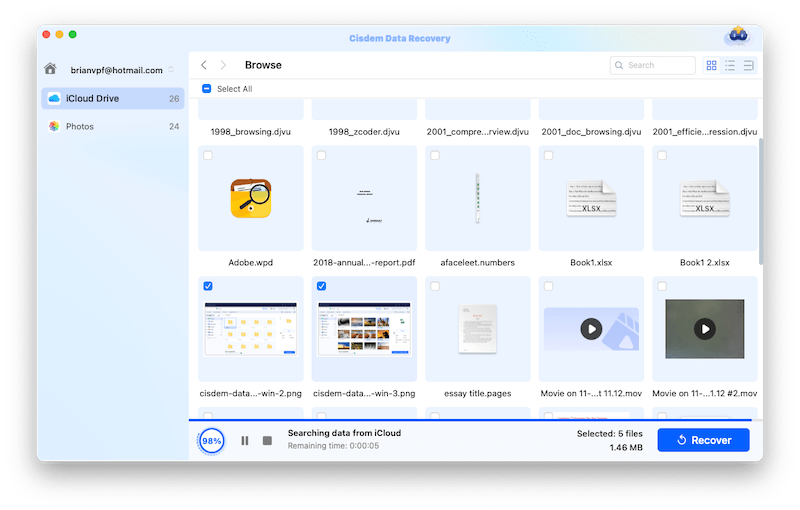
Task: Check the Adobe.wpd file checkbox
Action: [208, 155]
